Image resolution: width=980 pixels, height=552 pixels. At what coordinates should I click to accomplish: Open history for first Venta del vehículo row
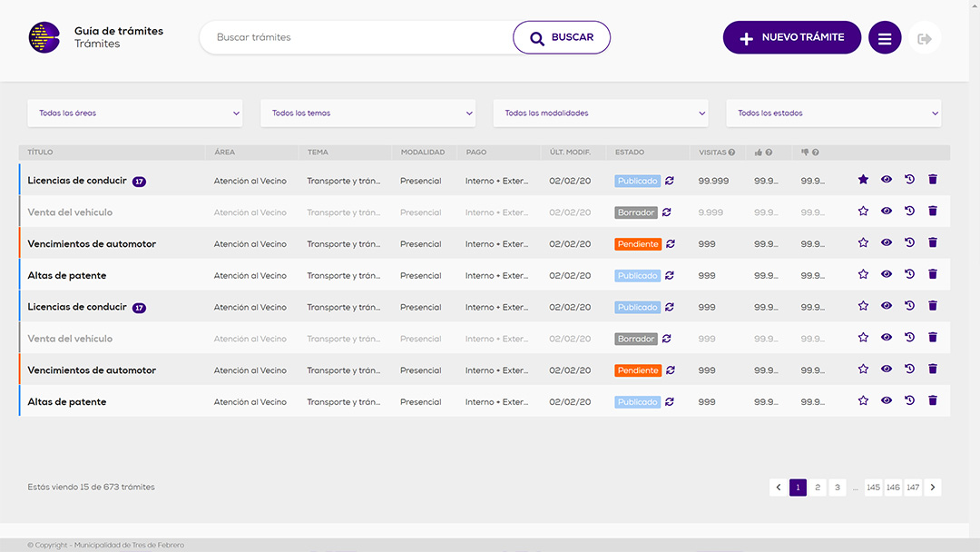point(909,212)
